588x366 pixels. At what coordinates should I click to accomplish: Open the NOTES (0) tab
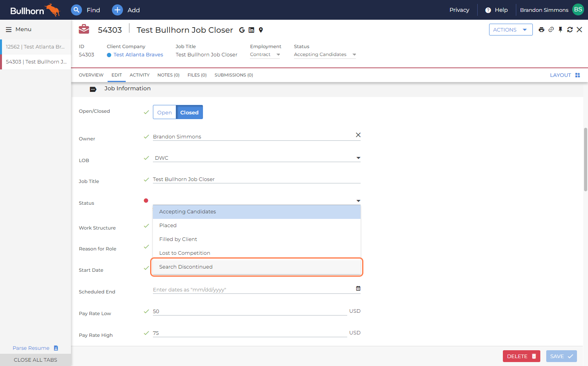pyautogui.click(x=168, y=75)
